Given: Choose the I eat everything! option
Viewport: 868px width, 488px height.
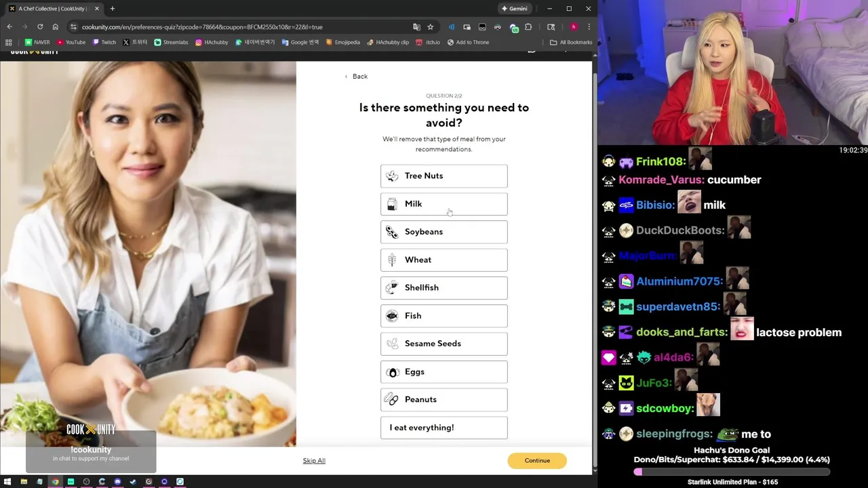Looking at the screenshot, I should point(443,428).
